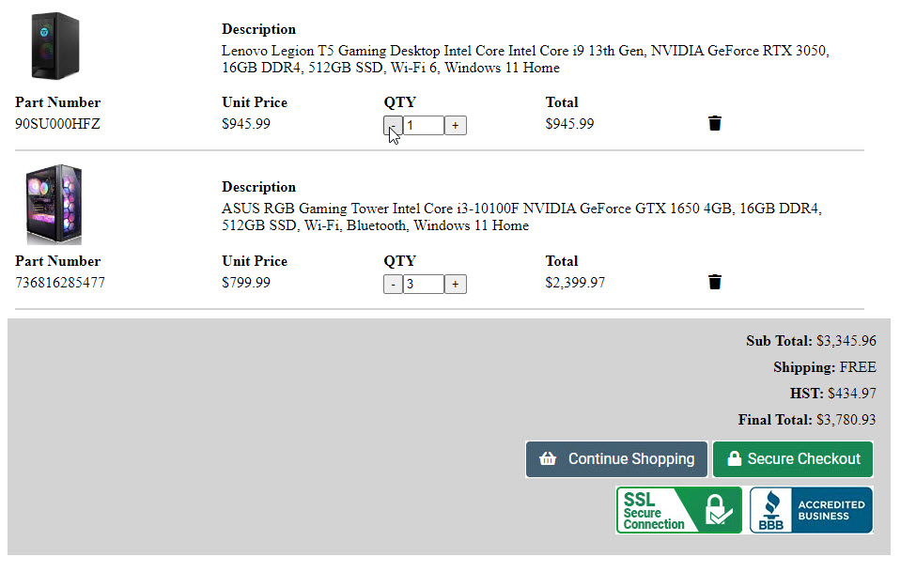Focus the Lenovo quantity input field

point(423,126)
